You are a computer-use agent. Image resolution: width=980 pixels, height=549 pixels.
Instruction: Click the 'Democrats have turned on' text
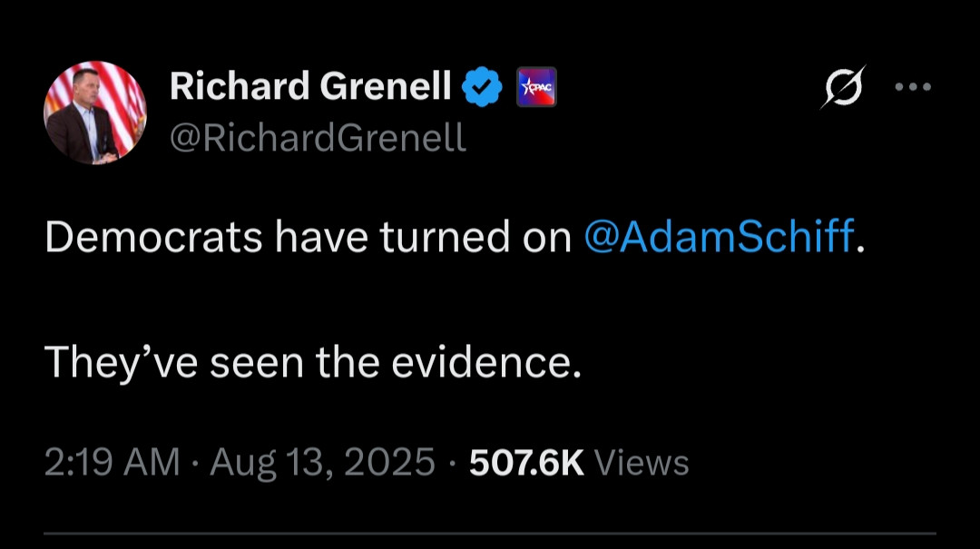[x=309, y=237]
